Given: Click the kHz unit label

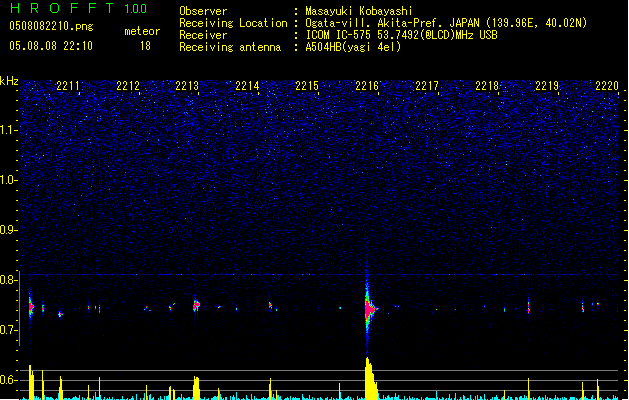Looking at the screenshot, I should [10, 80].
